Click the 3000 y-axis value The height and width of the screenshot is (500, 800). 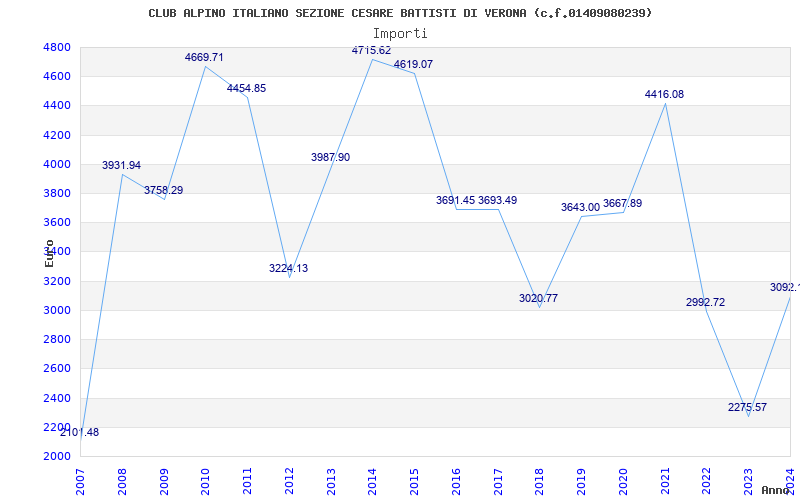point(57,310)
